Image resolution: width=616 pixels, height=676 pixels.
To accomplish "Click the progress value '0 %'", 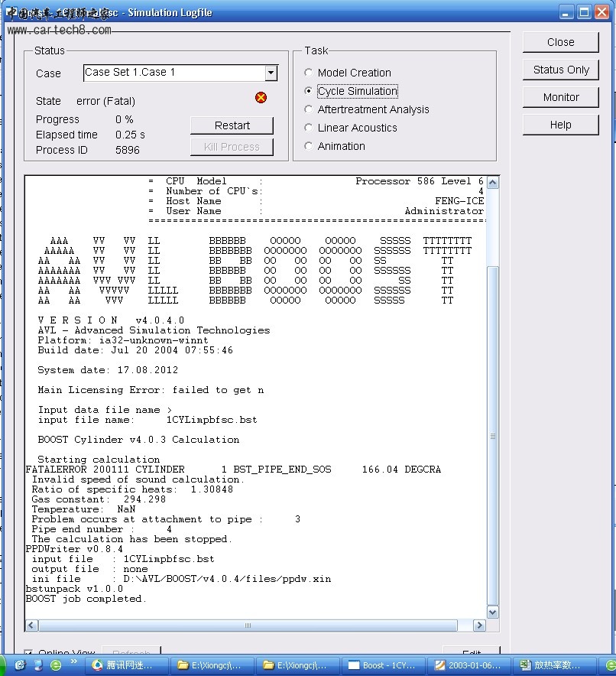I will coord(124,119).
